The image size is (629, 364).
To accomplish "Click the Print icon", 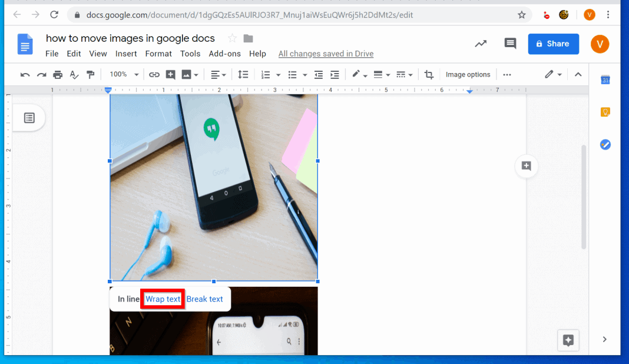I will 57,74.
